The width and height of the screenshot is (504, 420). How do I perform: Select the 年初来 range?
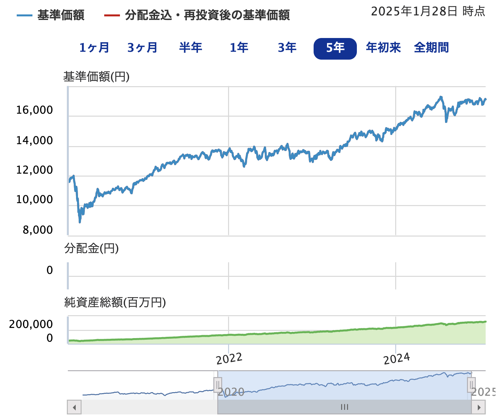(x=383, y=48)
